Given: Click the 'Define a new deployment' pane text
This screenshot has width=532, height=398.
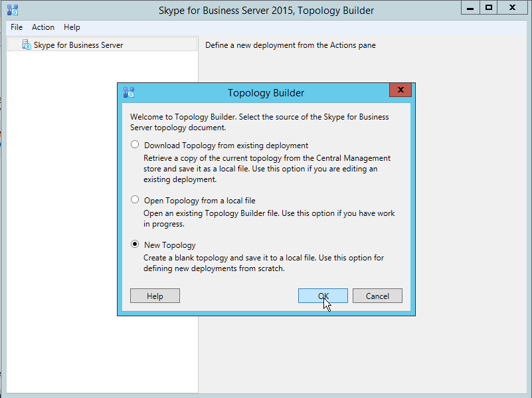Looking at the screenshot, I should tap(290, 45).
